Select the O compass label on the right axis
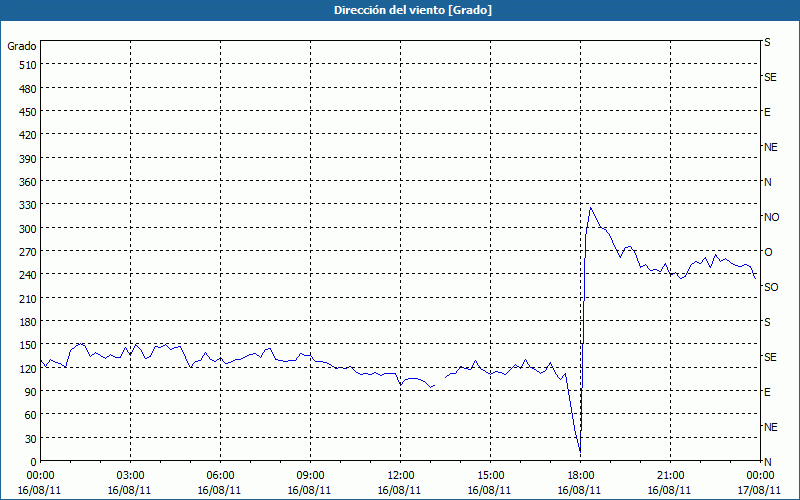 [768, 252]
